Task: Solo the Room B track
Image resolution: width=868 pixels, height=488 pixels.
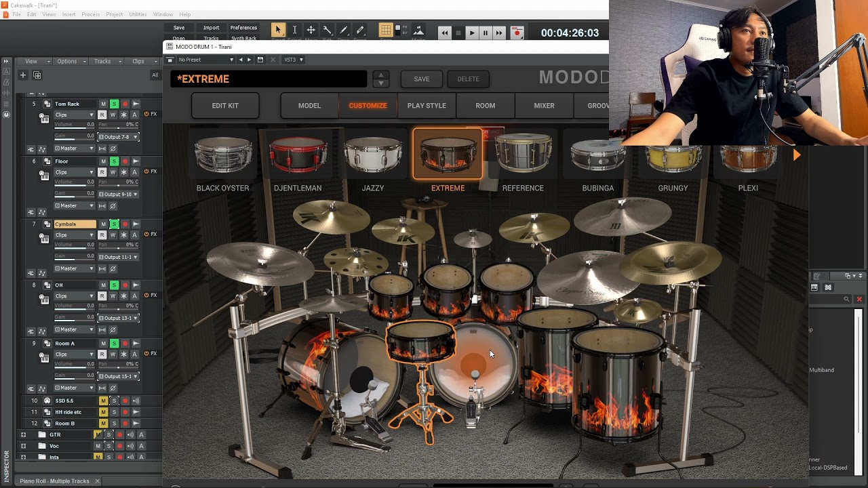Action: coord(114,423)
